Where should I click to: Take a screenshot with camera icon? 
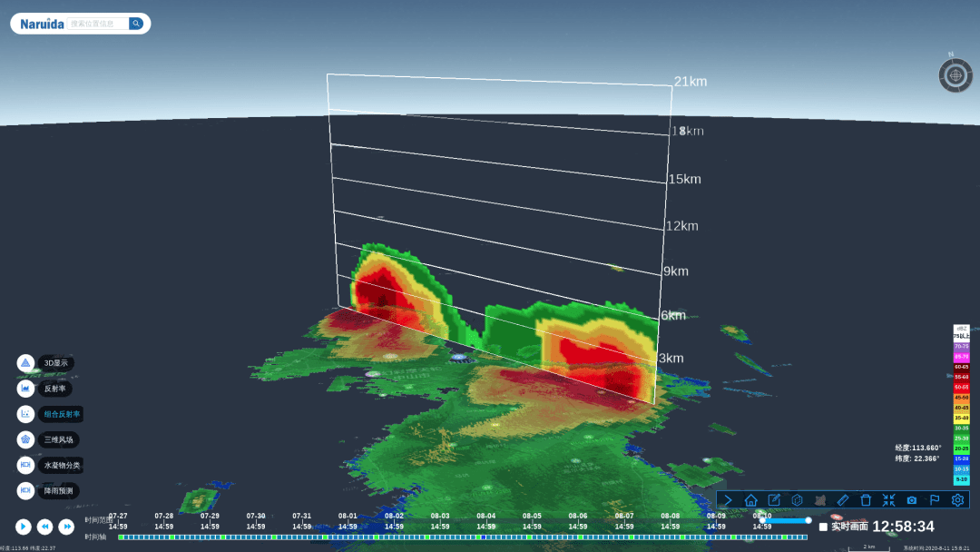click(x=912, y=499)
